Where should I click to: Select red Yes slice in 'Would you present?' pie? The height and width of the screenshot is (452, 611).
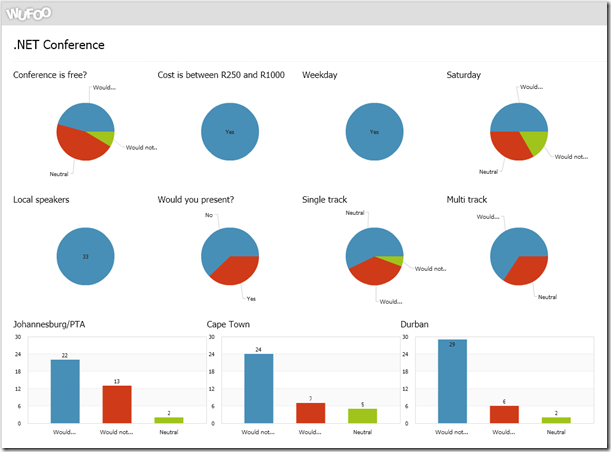coord(236,271)
